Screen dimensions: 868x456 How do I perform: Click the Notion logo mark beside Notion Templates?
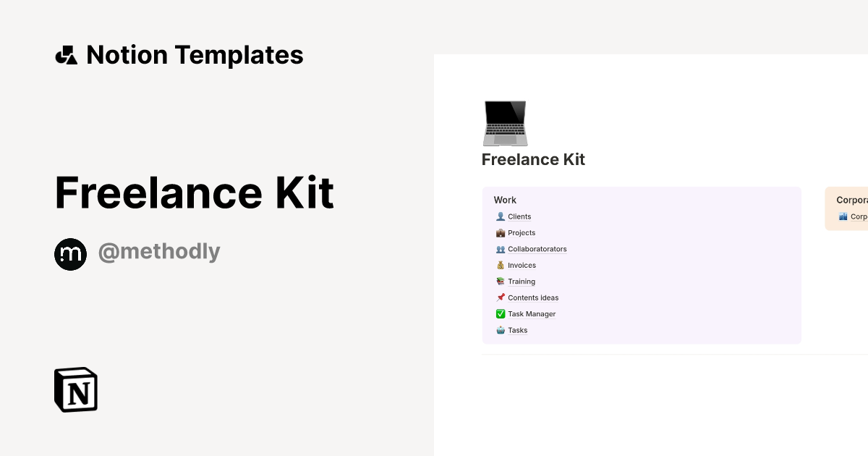pos(67,54)
